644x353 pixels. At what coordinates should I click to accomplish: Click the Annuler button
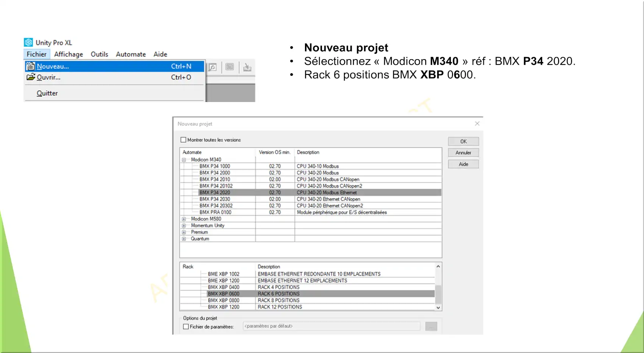tap(463, 153)
